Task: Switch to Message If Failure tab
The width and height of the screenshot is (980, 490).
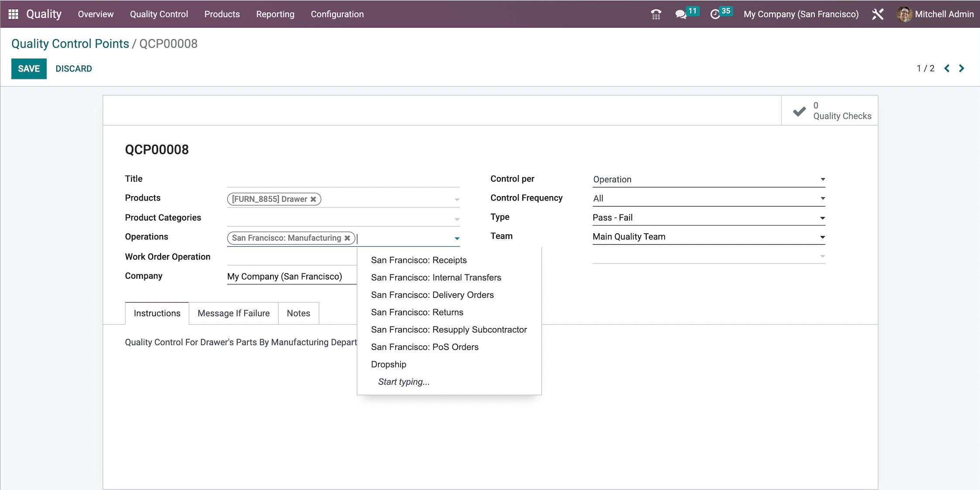Action: point(233,313)
